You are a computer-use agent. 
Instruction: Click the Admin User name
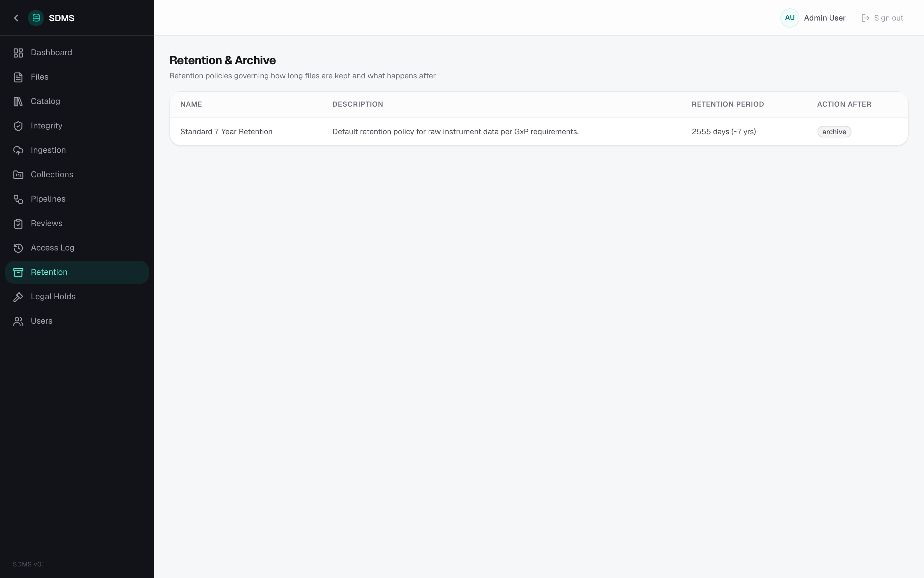click(824, 18)
